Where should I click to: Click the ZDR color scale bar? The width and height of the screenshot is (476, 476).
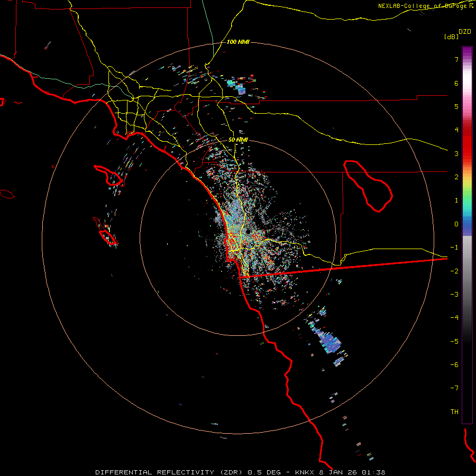point(467,235)
